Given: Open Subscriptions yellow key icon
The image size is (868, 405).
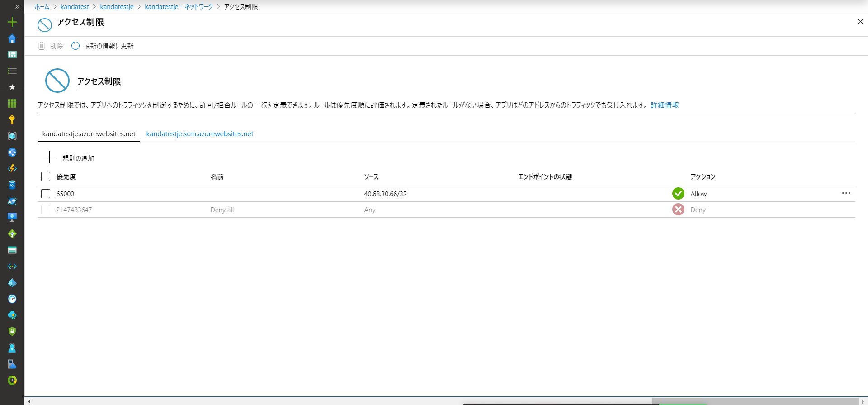Looking at the screenshot, I should (12, 119).
